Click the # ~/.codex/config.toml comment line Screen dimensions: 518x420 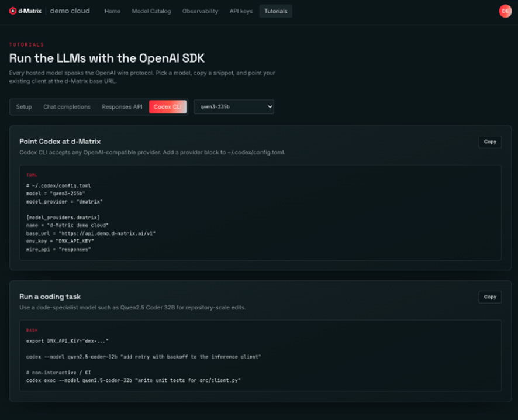[x=58, y=185]
